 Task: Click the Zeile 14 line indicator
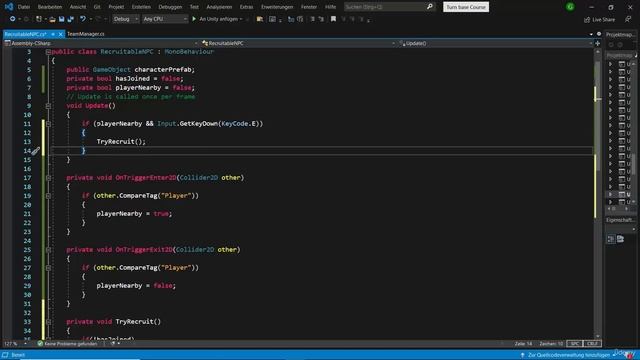coord(523,344)
